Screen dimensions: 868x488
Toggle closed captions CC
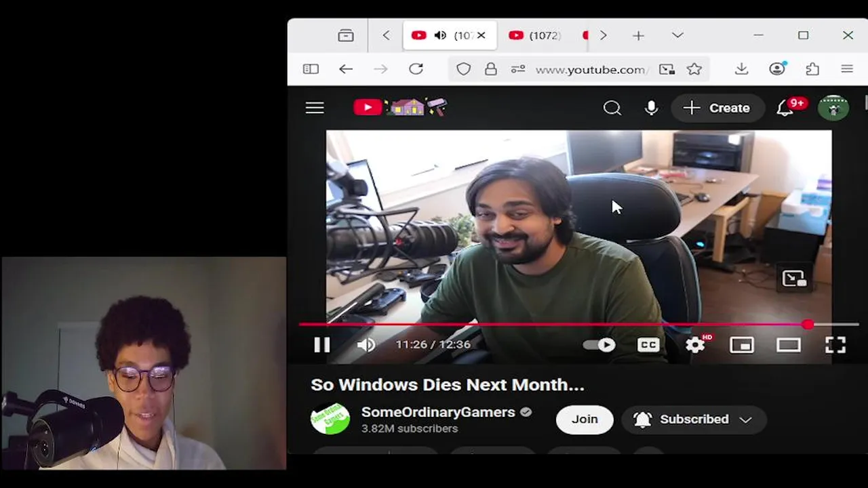click(x=648, y=345)
